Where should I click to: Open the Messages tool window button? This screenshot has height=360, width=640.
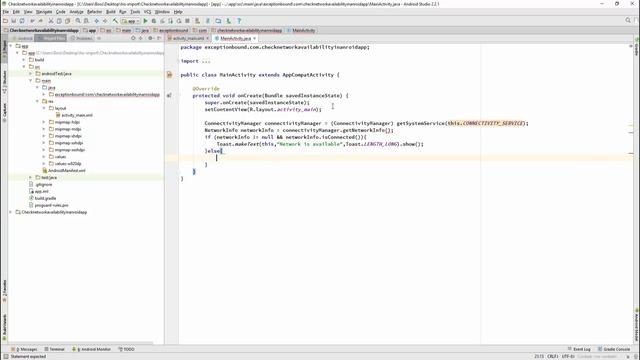point(25,349)
